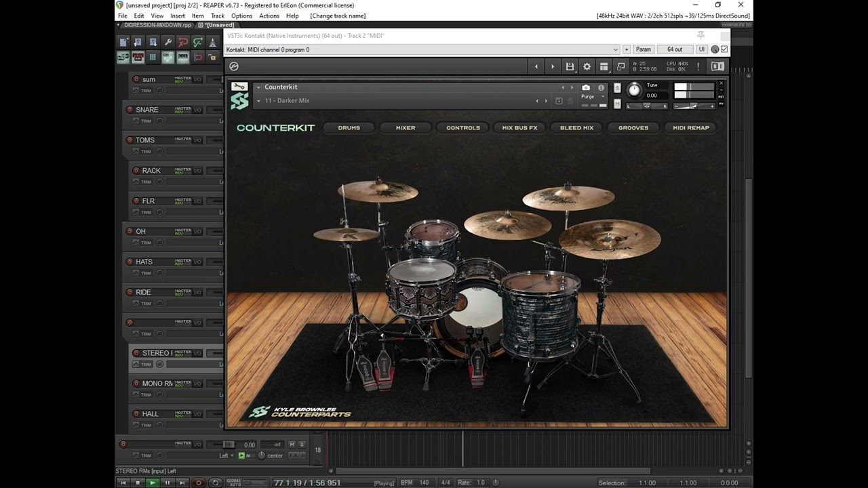Click the transport Record button
The width and height of the screenshot is (868, 488).
point(199,483)
